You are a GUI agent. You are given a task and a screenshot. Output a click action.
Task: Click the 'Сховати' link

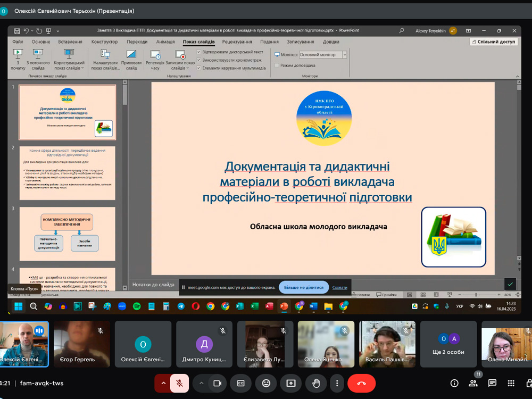[x=339, y=287]
